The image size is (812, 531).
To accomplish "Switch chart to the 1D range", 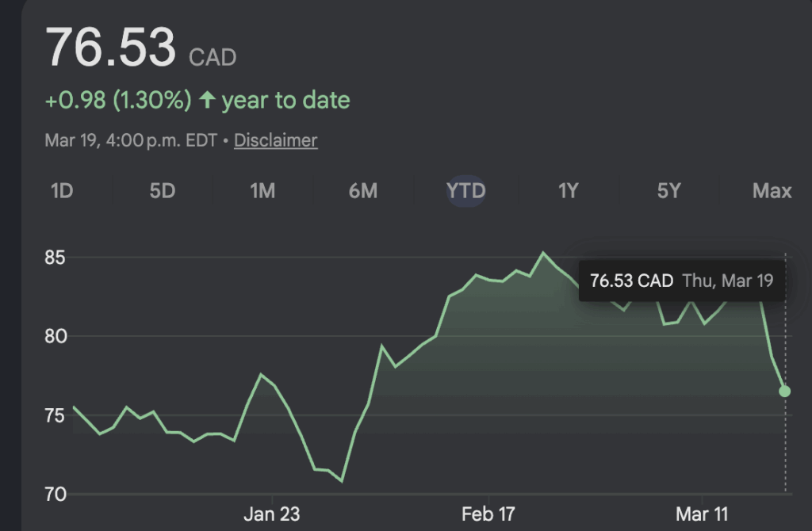I will pos(62,191).
